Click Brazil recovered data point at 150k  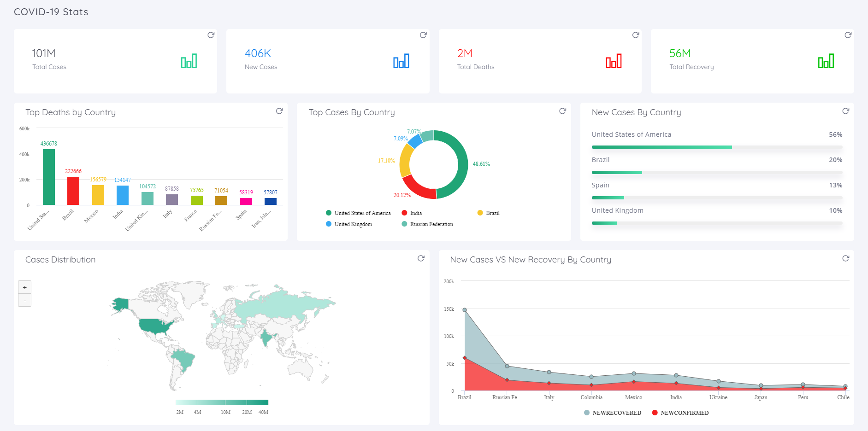pyautogui.click(x=465, y=310)
